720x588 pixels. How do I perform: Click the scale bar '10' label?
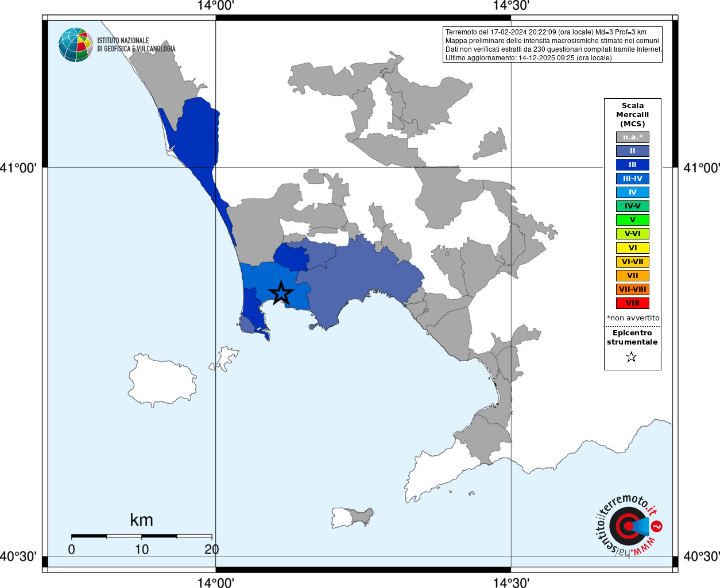142,549
